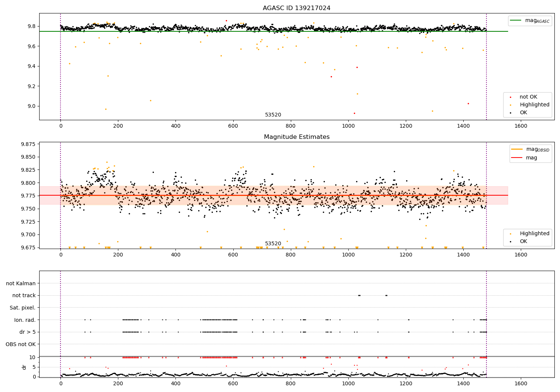
Task: Click the 9.875 tick on middle y-axis
Action: click(27, 144)
